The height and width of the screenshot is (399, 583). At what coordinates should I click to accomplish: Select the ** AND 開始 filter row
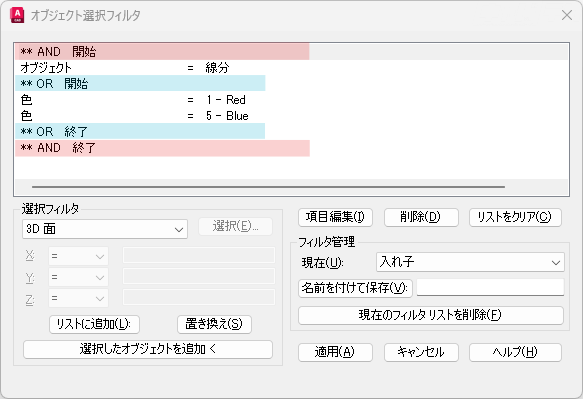(x=292, y=51)
